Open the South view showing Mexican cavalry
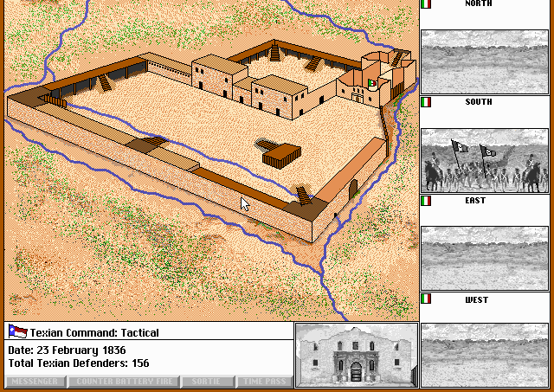The image size is (554, 392). [x=484, y=160]
